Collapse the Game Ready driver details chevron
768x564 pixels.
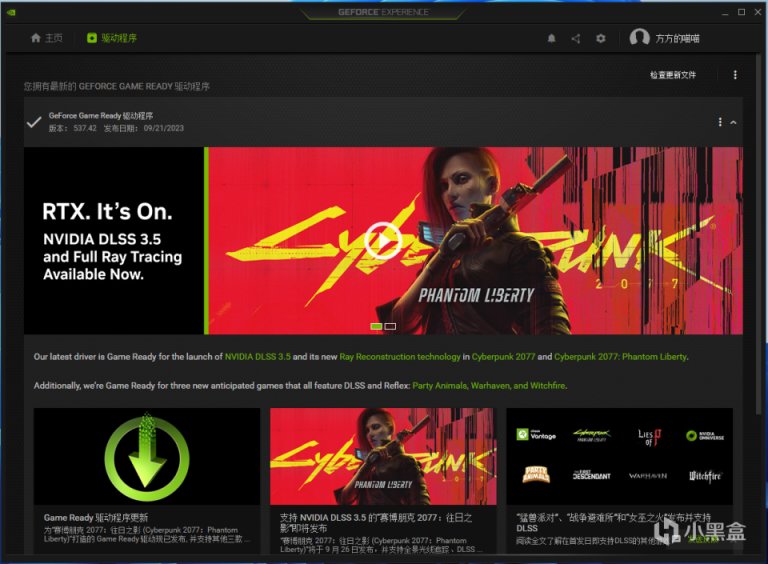click(733, 122)
